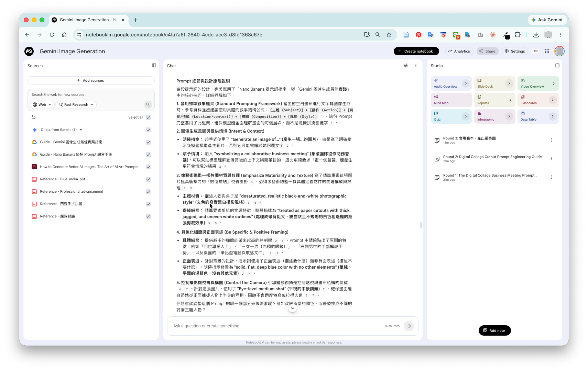Click the refresh sources icon

click(x=34, y=117)
